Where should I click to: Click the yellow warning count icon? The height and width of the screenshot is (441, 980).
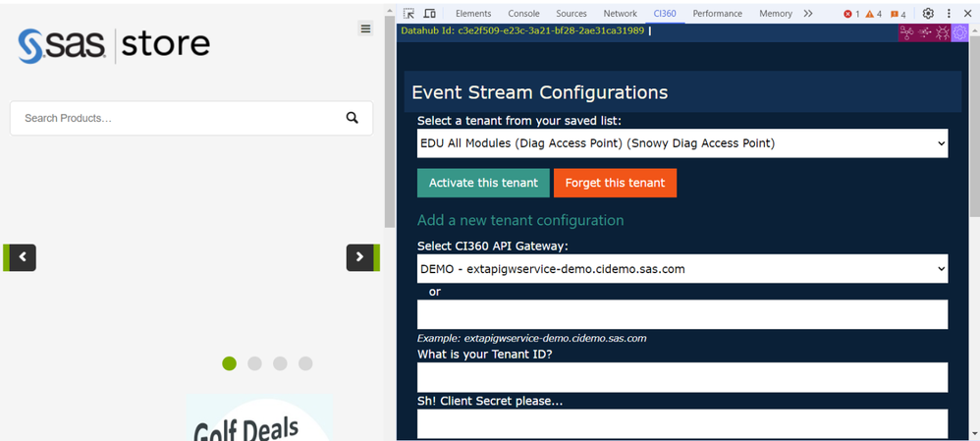(x=873, y=14)
